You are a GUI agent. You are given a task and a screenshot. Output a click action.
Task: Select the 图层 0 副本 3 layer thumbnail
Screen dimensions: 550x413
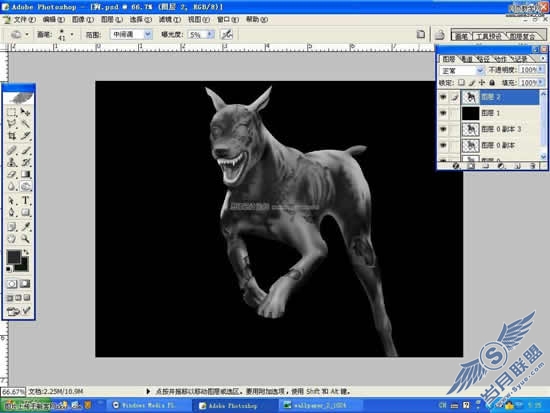click(x=470, y=129)
